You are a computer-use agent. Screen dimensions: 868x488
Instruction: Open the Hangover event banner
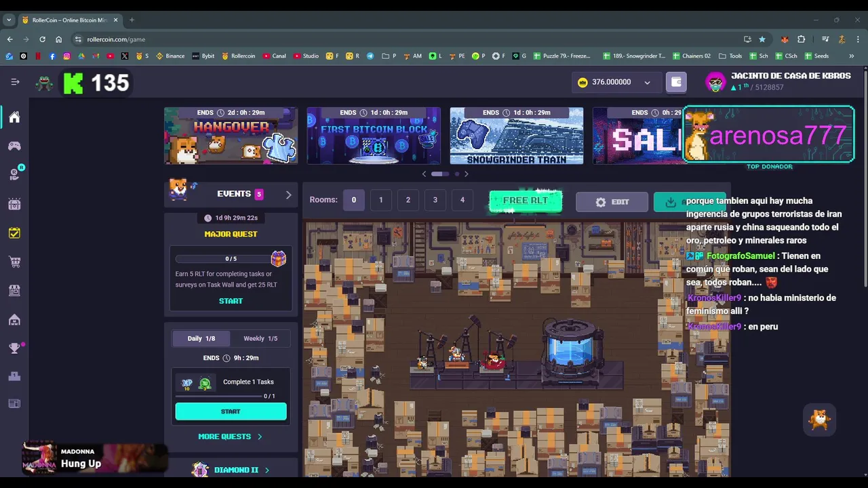(231, 136)
